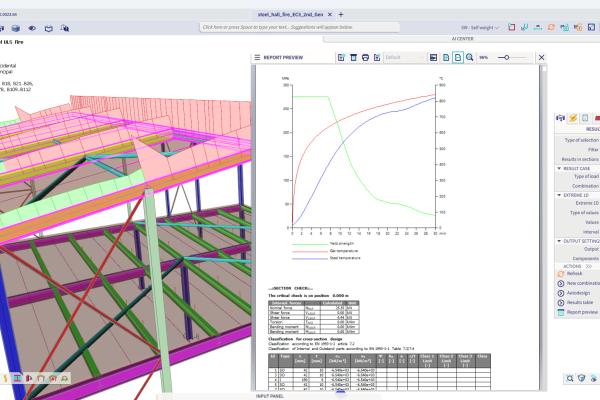This screenshot has width=600, height=400.
Task: Click the orange icon in results panel header
Action: pyautogui.click(x=573, y=118)
